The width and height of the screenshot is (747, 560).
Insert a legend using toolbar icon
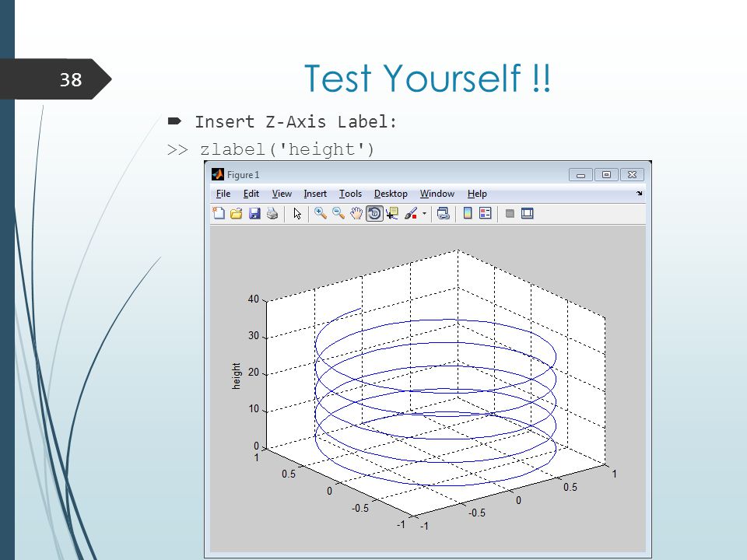(486, 213)
